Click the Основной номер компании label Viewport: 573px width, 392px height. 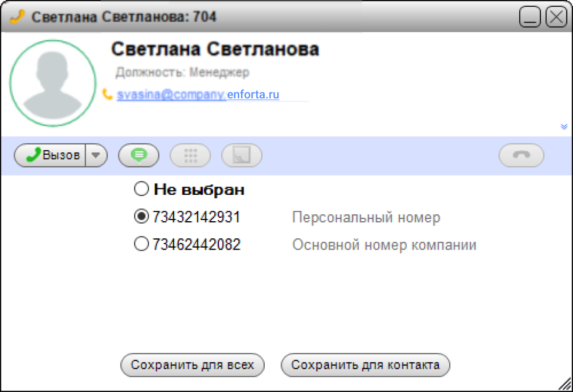(x=384, y=245)
